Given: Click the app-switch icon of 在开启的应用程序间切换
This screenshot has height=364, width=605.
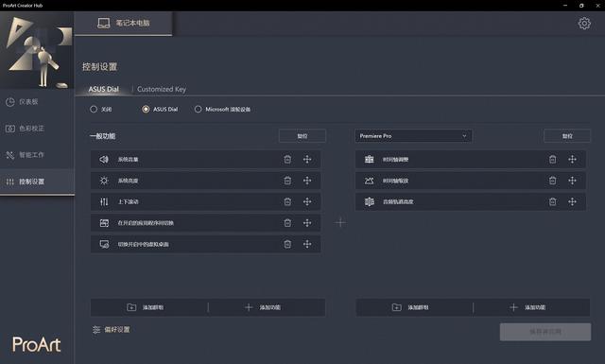Looking at the screenshot, I should 104,223.
